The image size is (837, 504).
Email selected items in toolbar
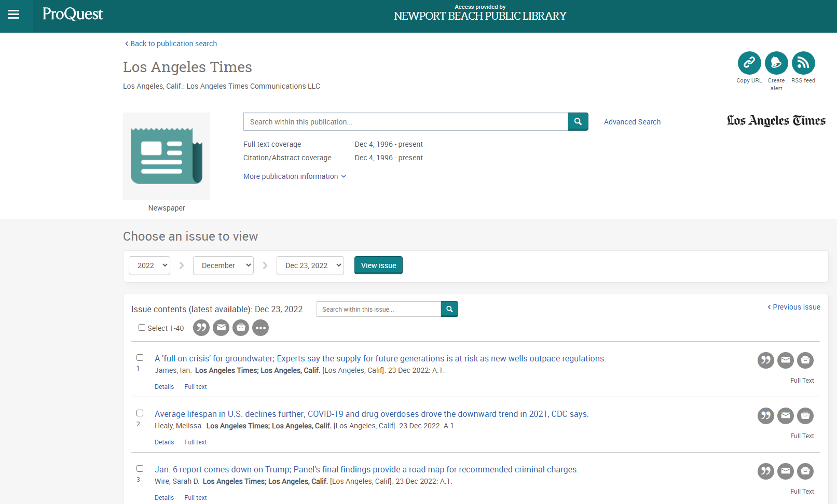click(221, 328)
